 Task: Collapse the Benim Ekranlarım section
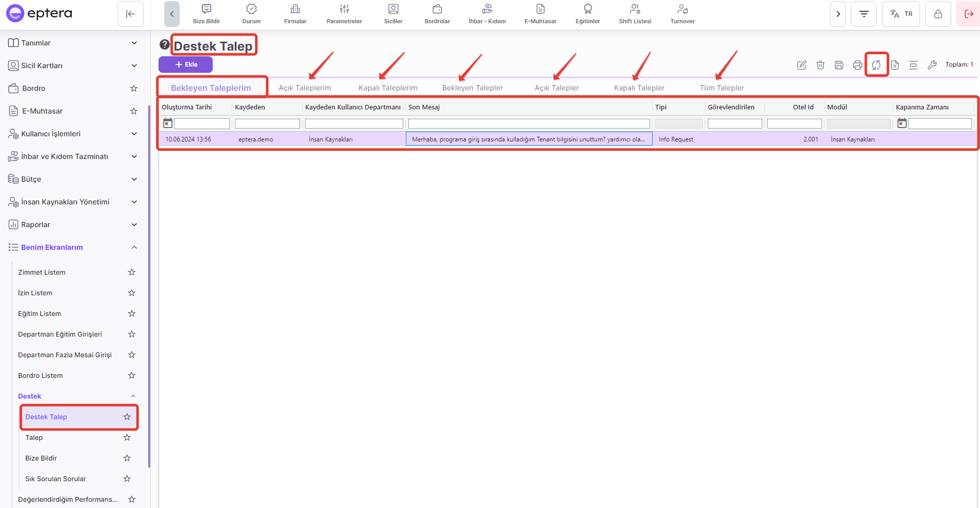click(134, 247)
